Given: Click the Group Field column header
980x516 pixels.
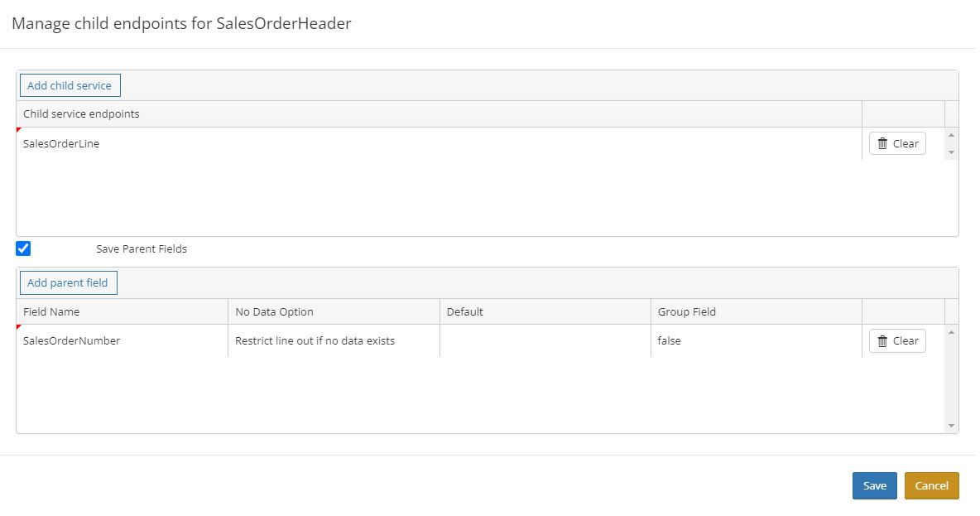Looking at the screenshot, I should click(x=757, y=311).
